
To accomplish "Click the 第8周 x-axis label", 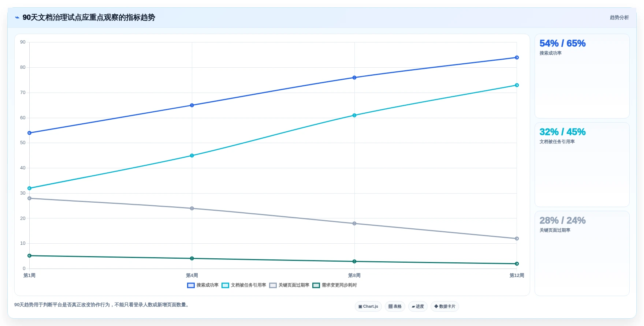I will [354, 276].
